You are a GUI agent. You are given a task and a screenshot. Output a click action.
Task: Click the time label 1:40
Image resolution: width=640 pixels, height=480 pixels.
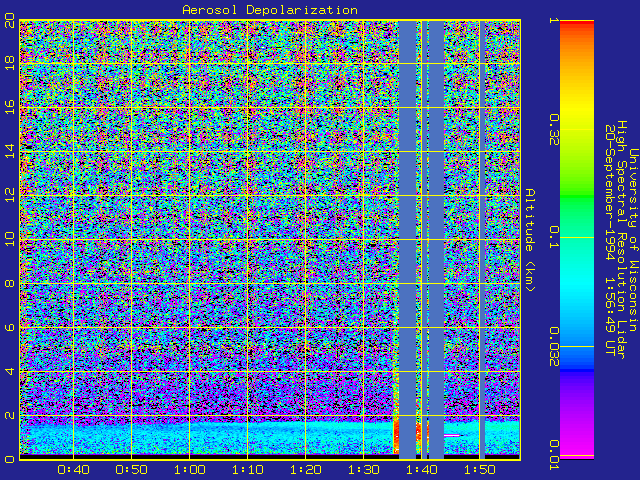[x=421, y=470]
